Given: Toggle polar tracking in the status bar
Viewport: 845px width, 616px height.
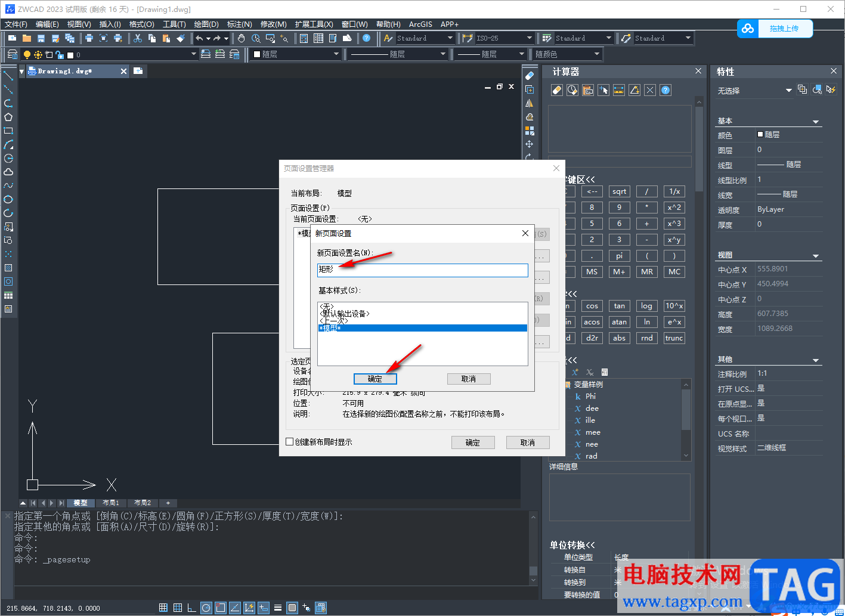Looking at the screenshot, I should pos(206,608).
